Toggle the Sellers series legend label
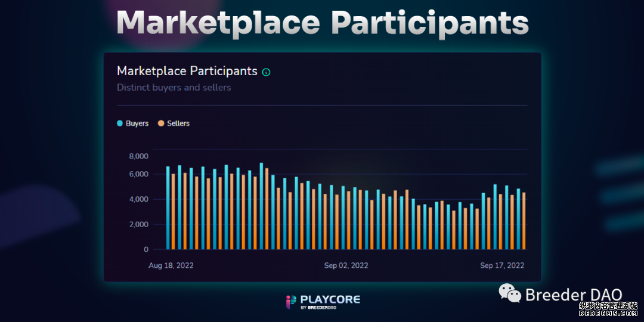The height and width of the screenshot is (322, 644). [178, 123]
